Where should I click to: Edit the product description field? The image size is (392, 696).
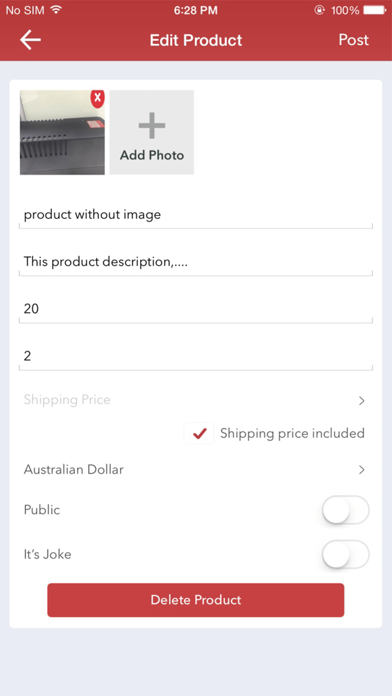coord(196,262)
